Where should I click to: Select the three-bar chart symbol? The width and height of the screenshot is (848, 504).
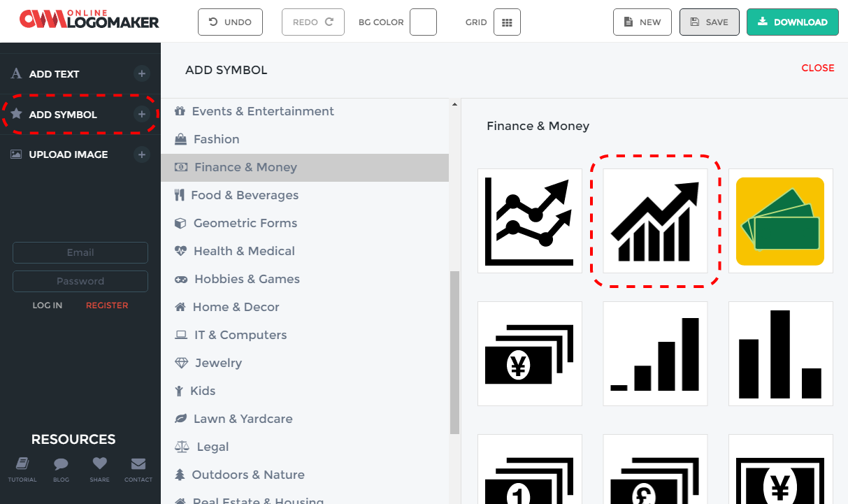point(780,354)
